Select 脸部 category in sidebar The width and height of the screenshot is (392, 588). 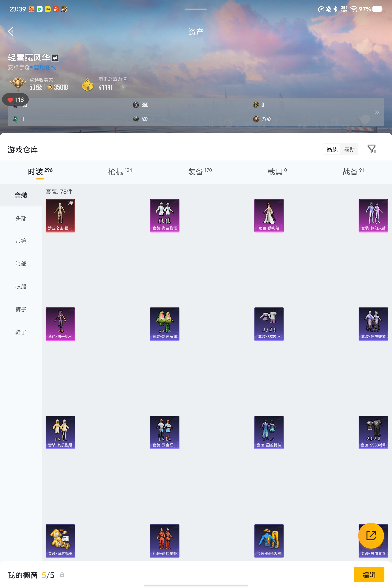click(21, 264)
